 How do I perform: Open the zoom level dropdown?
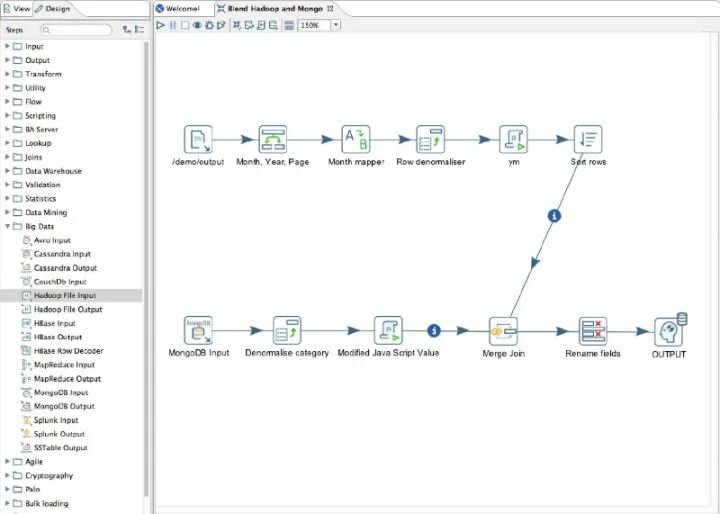pyautogui.click(x=335, y=24)
